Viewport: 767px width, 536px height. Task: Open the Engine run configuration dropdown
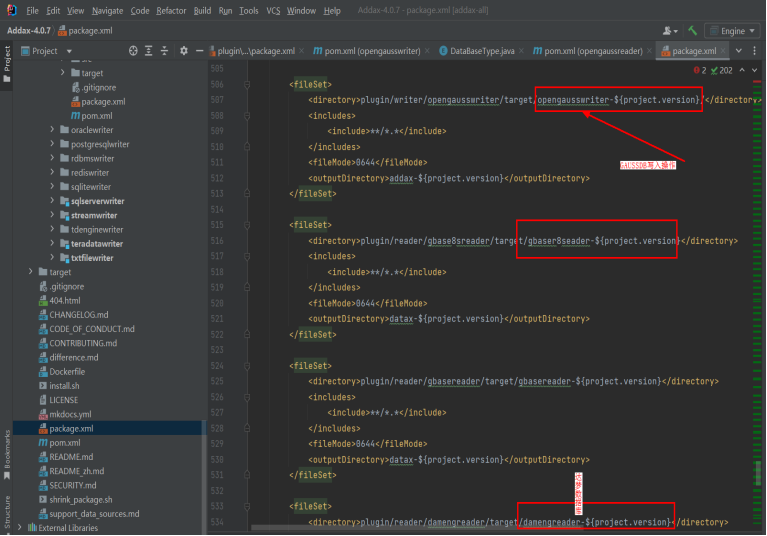point(732,31)
